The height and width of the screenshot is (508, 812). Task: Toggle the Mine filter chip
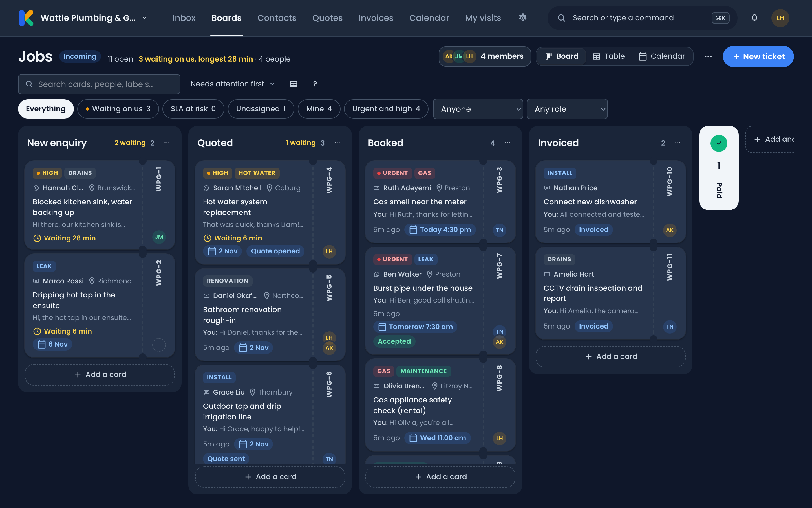click(x=319, y=109)
